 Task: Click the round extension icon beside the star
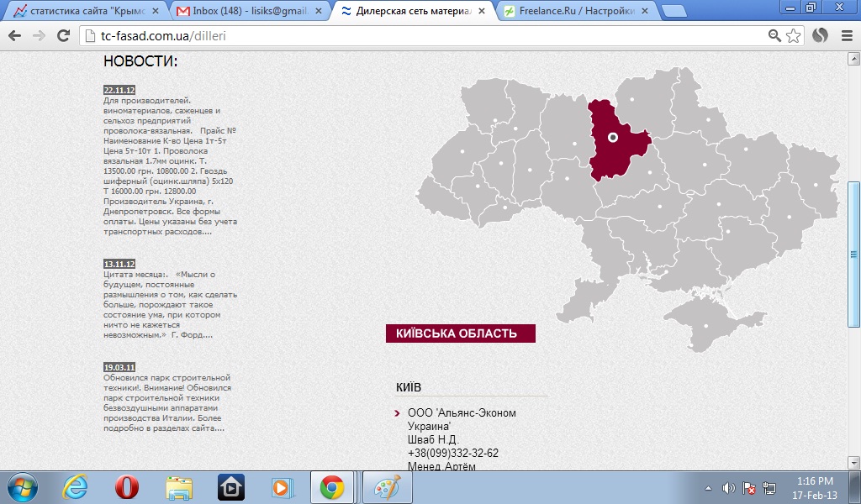[820, 35]
